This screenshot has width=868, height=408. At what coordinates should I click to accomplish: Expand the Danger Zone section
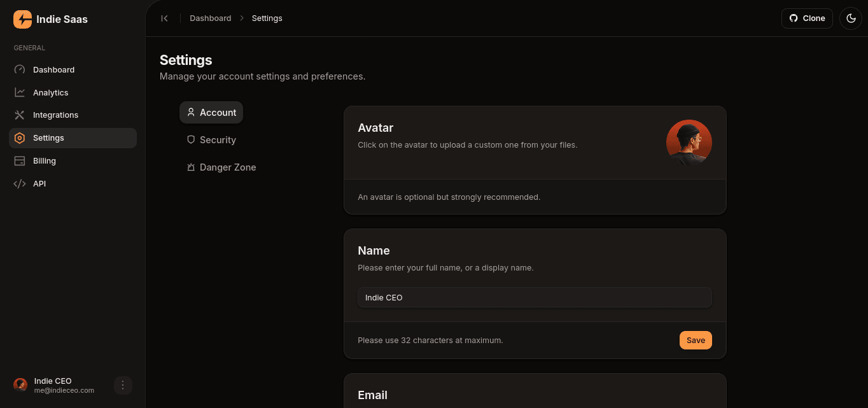tap(221, 167)
